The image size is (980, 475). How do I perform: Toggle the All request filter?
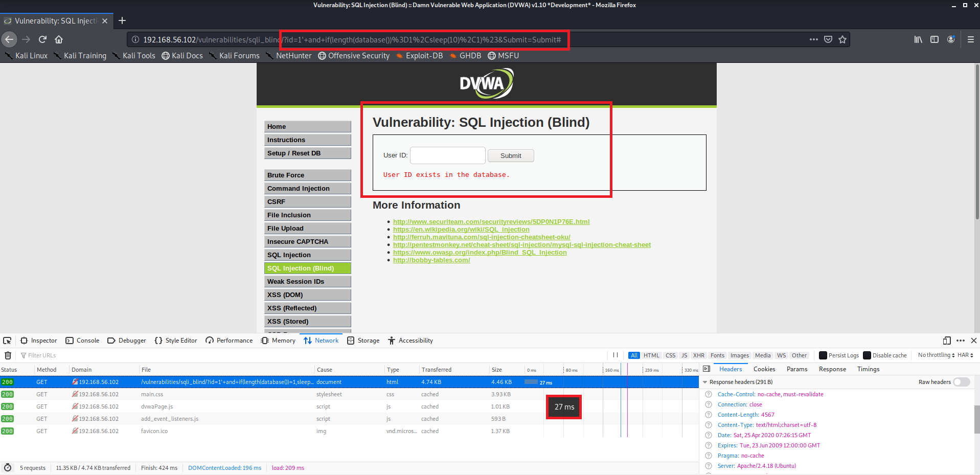click(x=634, y=355)
